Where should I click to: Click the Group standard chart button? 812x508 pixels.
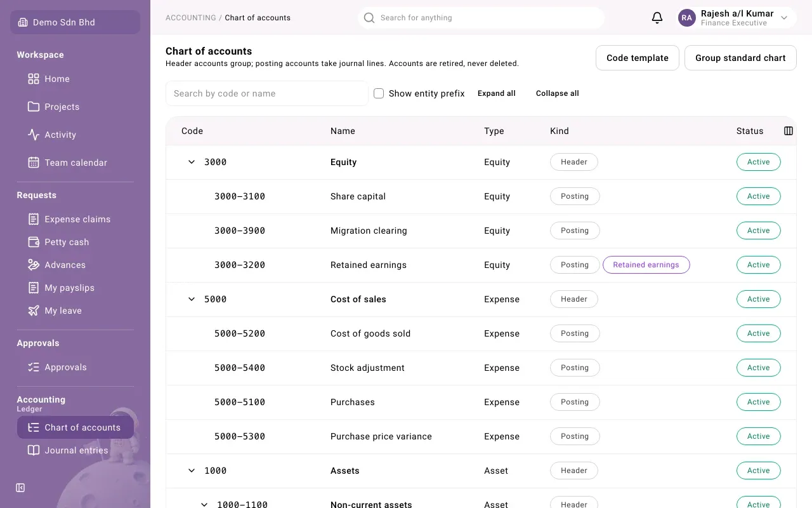click(740, 58)
